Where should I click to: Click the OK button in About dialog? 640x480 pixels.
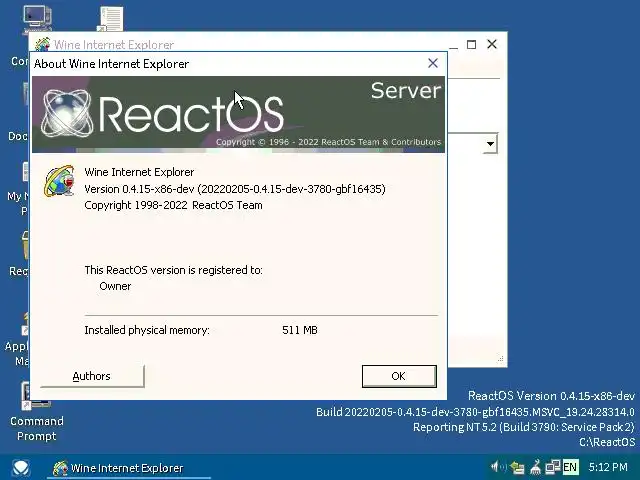pyautogui.click(x=399, y=376)
